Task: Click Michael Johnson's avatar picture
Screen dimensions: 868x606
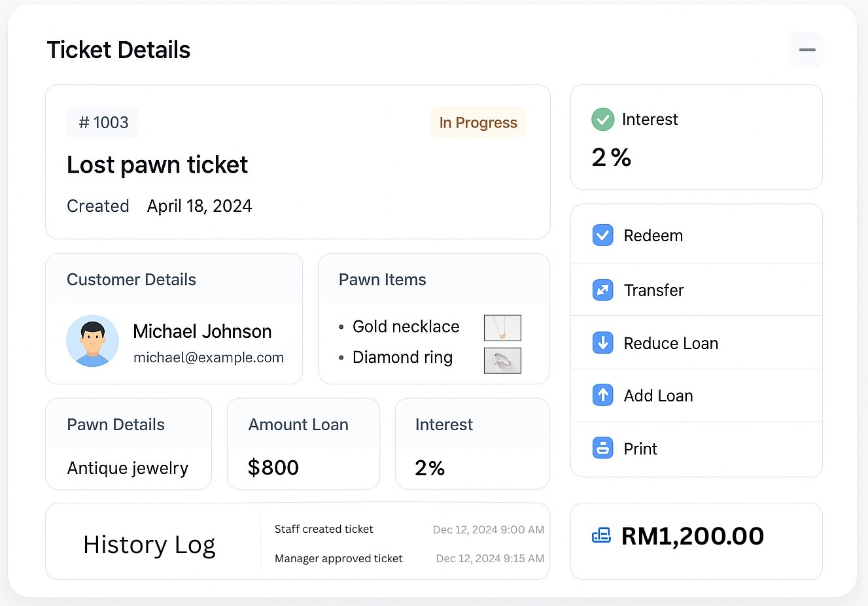Action: (x=92, y=341)
